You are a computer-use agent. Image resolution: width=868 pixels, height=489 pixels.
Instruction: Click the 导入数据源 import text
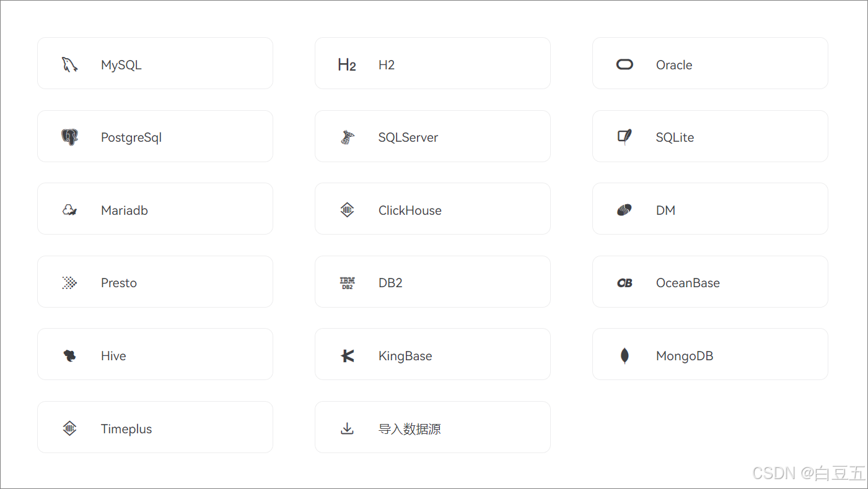tap(410, 429)
